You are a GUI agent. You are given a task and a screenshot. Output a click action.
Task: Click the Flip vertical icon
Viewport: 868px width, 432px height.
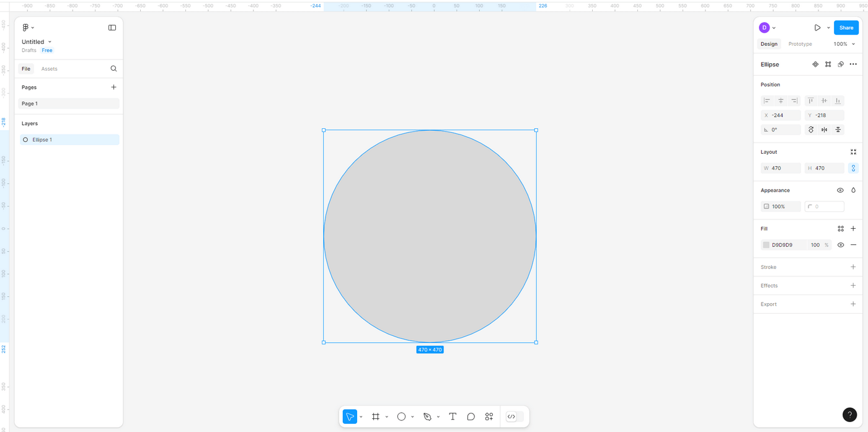838,130
